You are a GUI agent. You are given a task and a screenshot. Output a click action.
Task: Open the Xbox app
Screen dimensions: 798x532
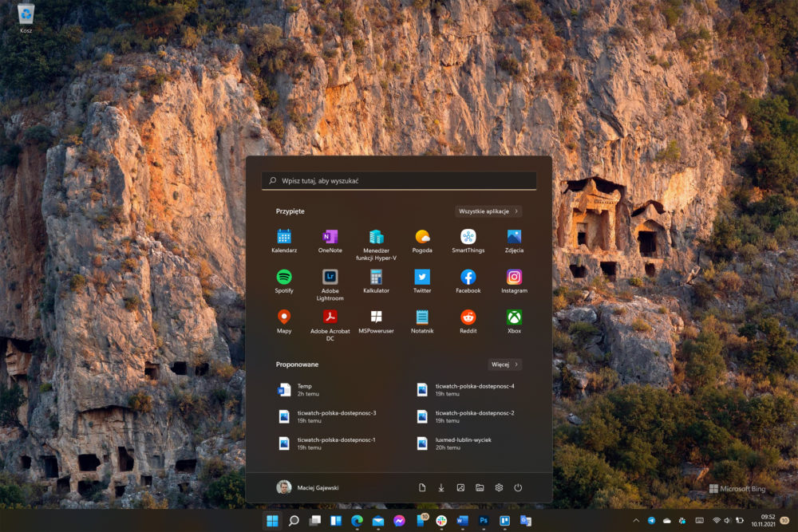(x=514, y=321)
